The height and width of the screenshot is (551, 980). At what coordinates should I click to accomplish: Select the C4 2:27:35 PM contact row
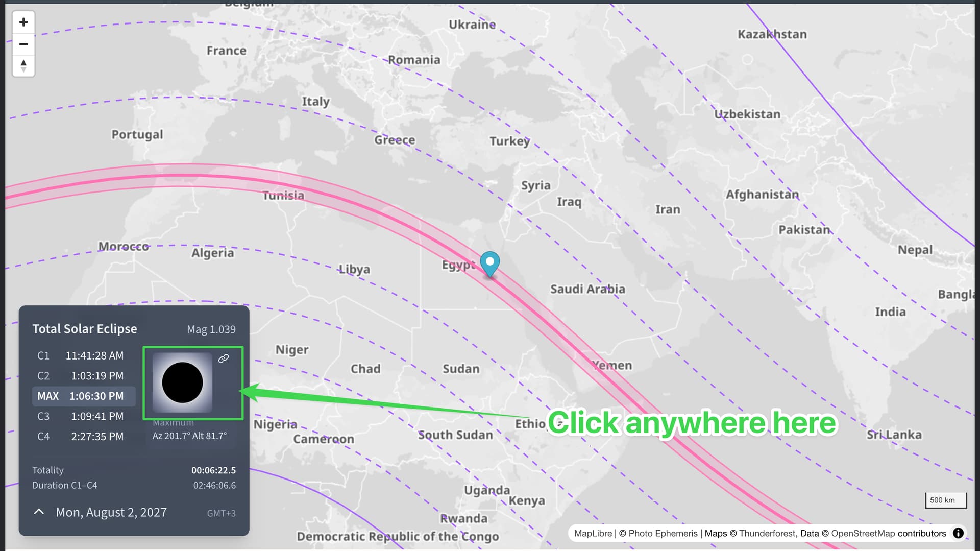[x=84, y=437]
